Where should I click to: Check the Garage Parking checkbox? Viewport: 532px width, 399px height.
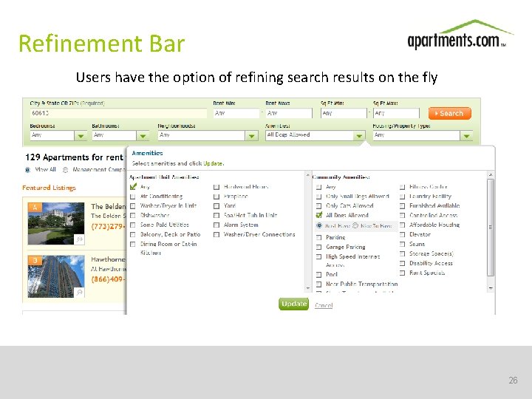318,247
